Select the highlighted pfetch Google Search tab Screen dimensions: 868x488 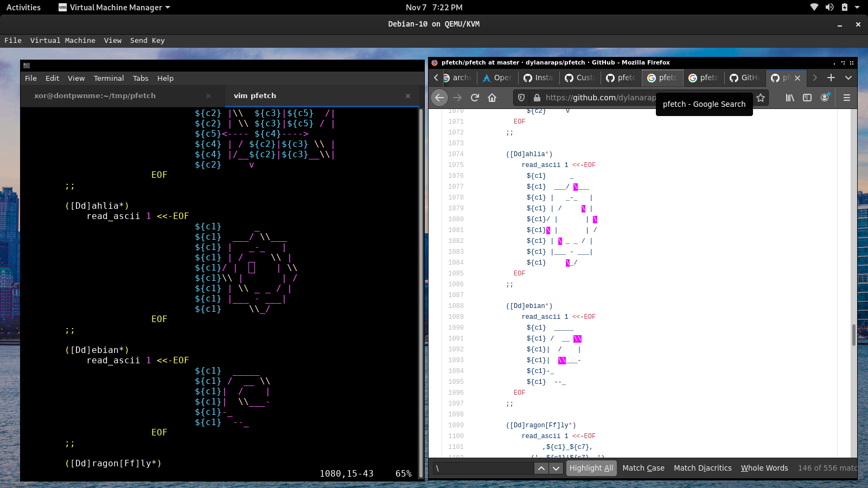click(x=662, y=78)
